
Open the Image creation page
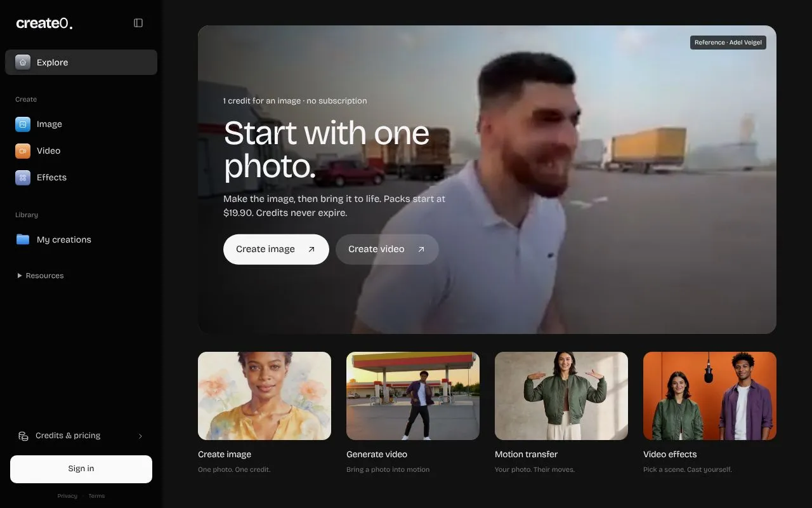81,124
